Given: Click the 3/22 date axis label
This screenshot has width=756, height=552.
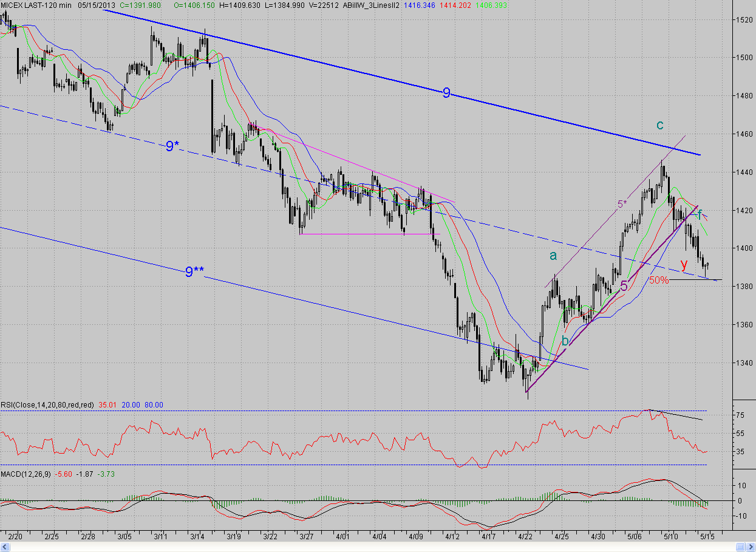Looking at the screenshot, I should coord(270,537).
